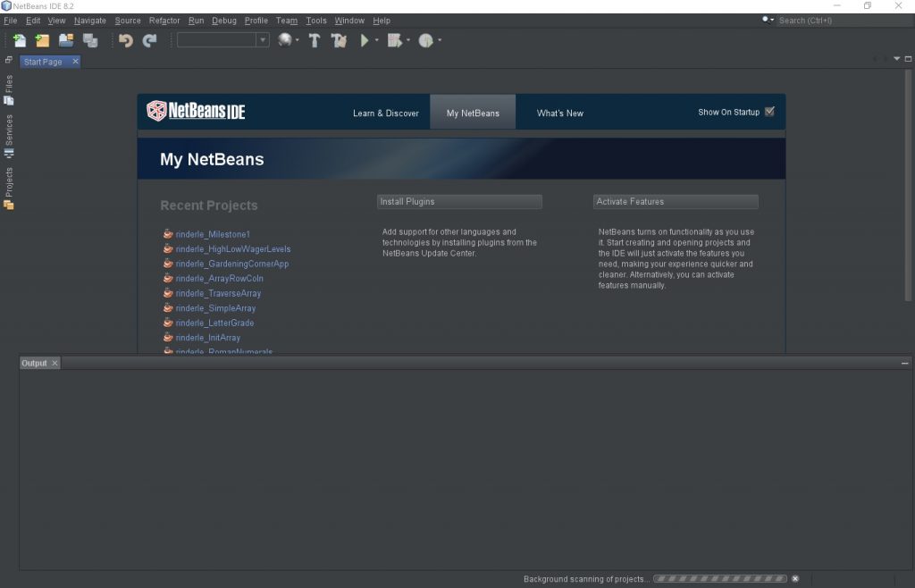
Task: Open recent project rinderle_InitArray
Action: (x=207, y=337)
